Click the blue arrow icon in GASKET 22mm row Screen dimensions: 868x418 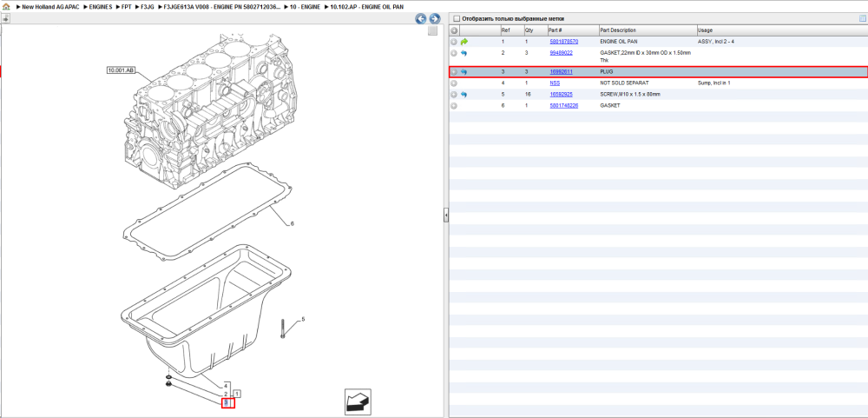pyautogui.click(x=464, y=53)
